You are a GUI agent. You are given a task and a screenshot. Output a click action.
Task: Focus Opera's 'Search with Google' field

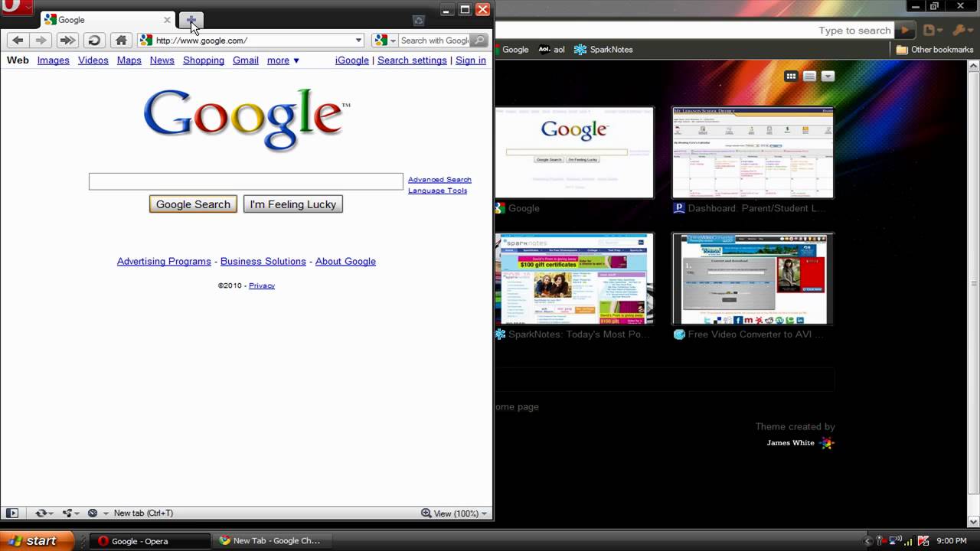[x=434, y=41]
